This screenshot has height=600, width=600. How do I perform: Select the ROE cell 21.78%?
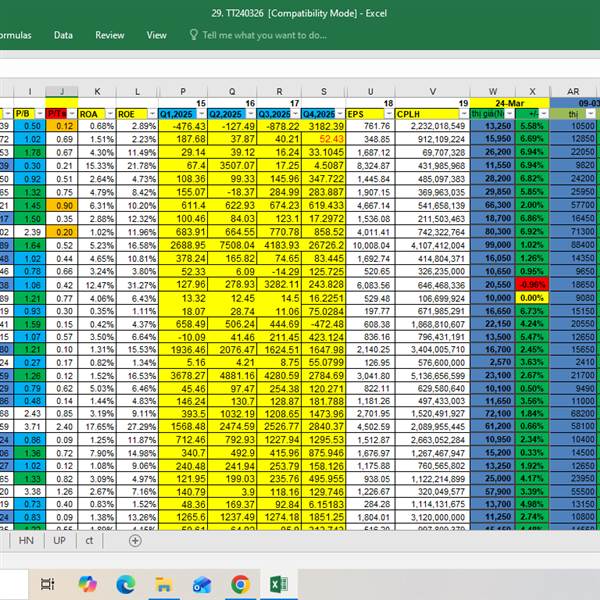pyautogui.click(x=137, y=166)
